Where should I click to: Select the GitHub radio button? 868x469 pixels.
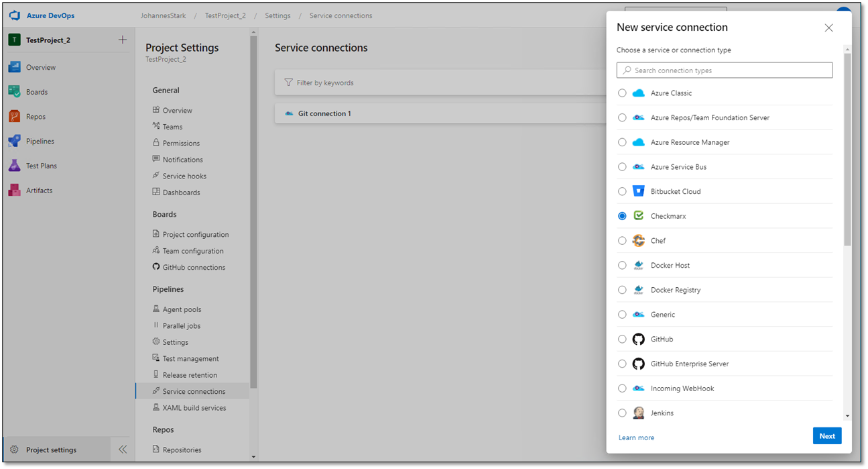[622, 339]
